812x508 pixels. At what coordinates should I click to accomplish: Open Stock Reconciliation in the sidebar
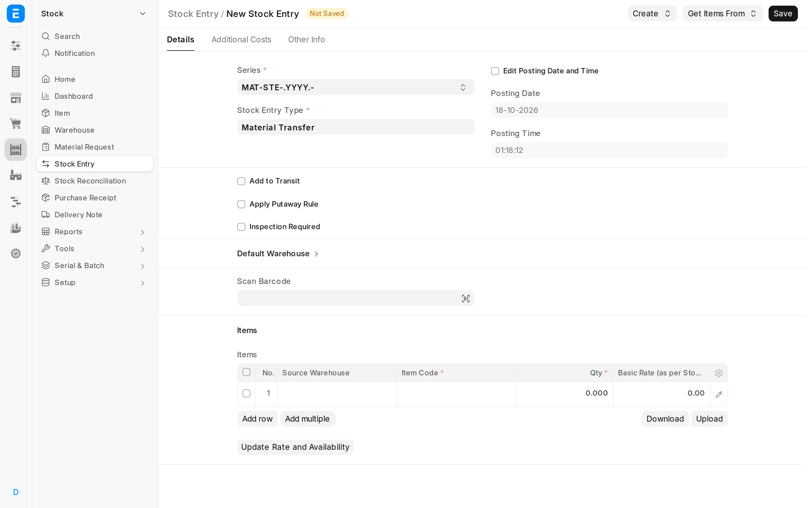95,181
